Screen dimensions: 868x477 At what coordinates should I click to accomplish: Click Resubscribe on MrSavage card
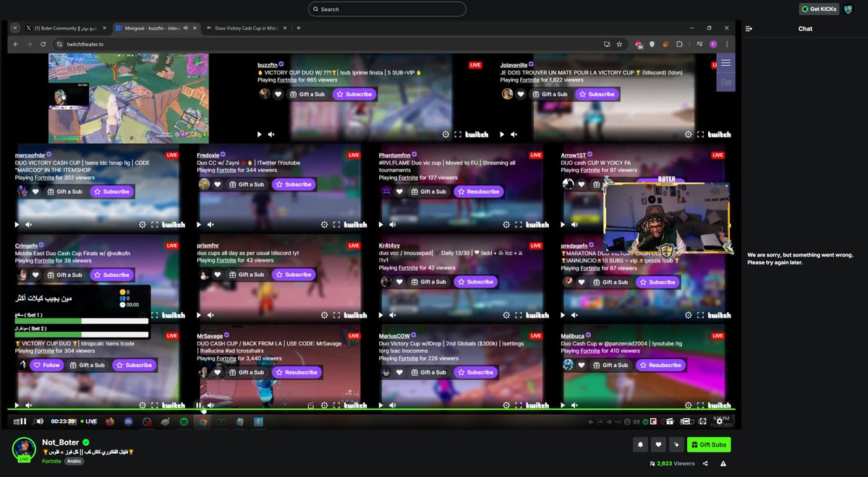[297, 372]
